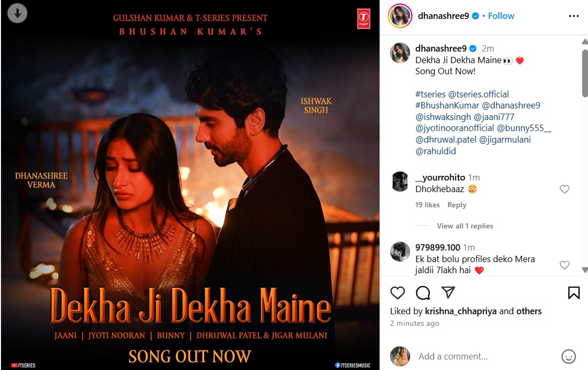This screenshot has width=588, height=370.
Task: Click the download arrow icon on the poster
Action: click(x=17, y=13)
